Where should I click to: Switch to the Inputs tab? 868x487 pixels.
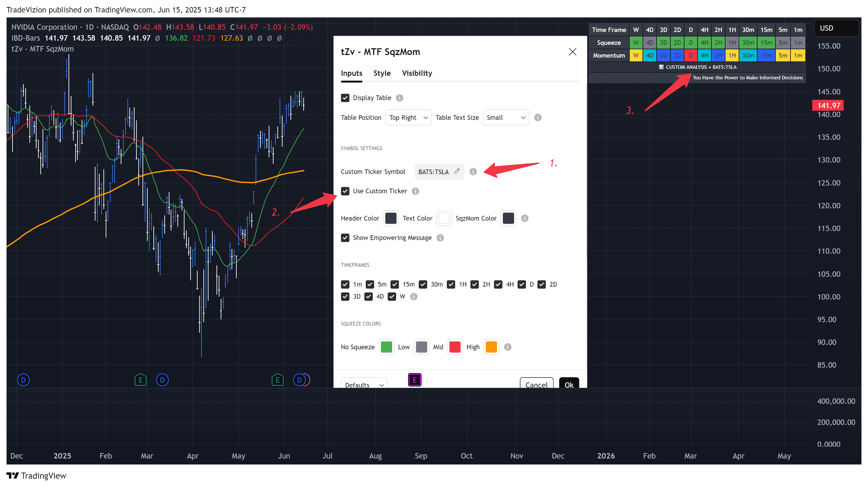pos(351,73)
